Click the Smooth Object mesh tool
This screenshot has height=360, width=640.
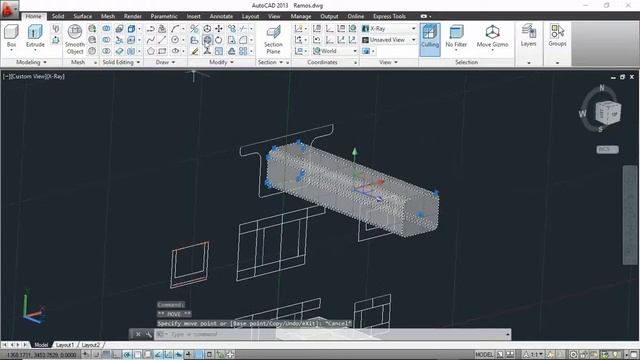click(75, 39)
